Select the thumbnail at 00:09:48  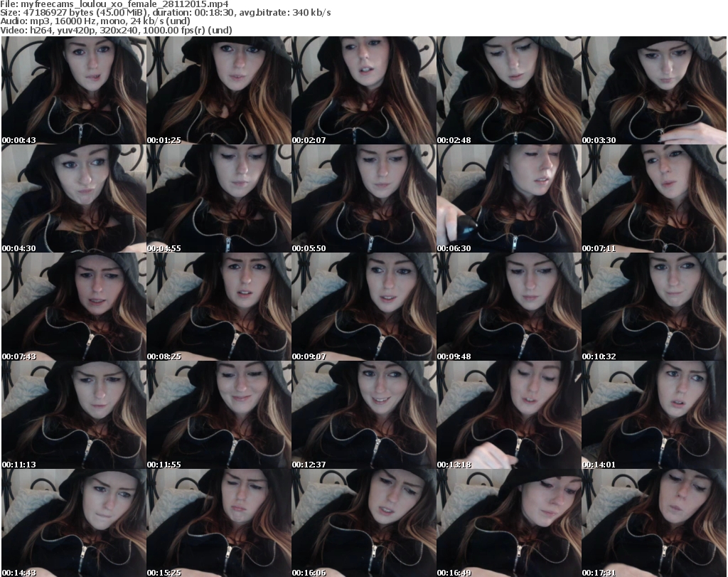[x=509, y=307]
